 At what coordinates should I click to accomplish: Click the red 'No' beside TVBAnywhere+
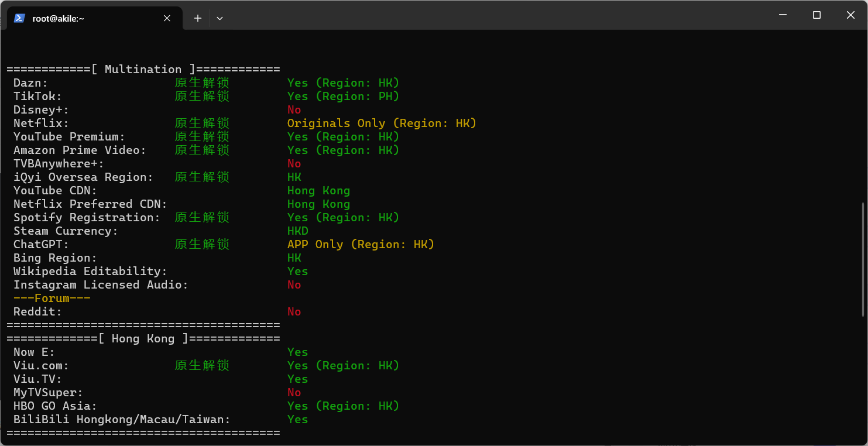tap(294, 163)
